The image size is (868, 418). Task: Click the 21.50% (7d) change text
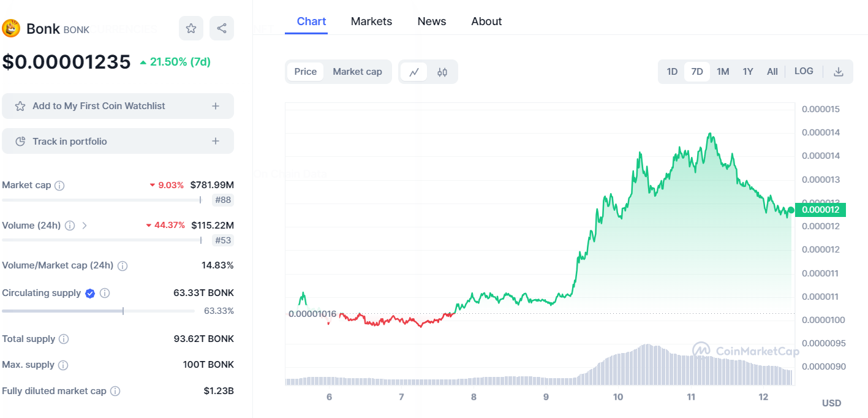pos(180,62)
